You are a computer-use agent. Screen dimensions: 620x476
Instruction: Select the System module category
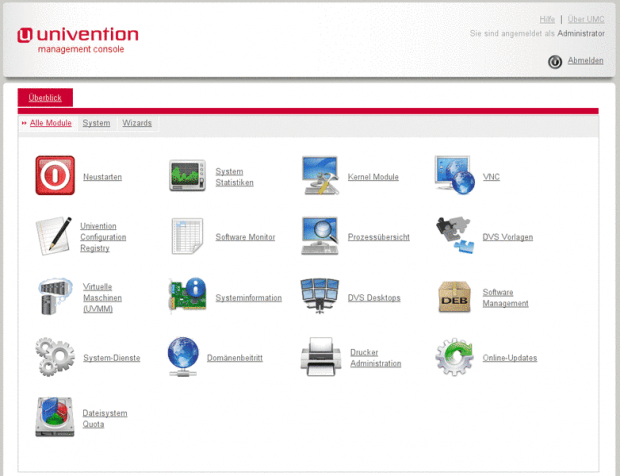(x=96, y=123)
